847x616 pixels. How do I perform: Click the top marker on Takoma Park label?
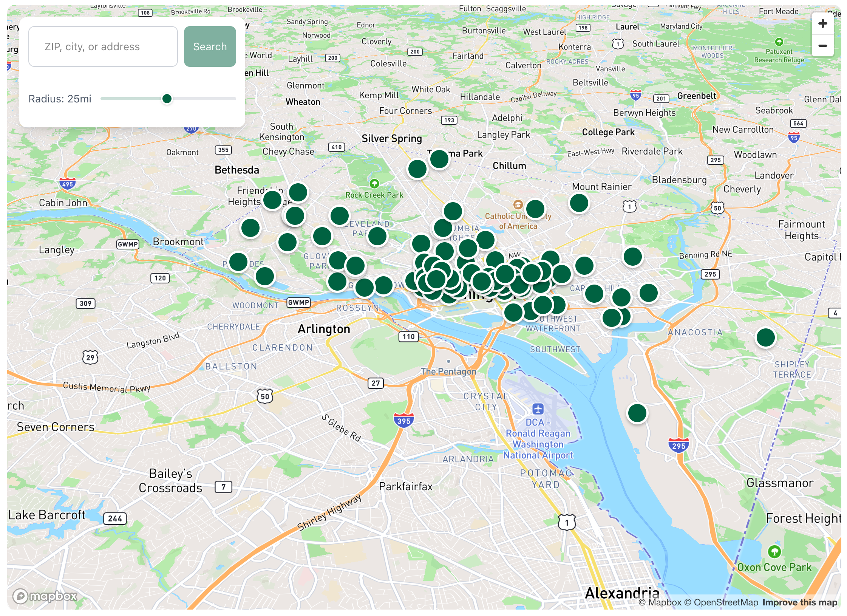pos(439,159)
